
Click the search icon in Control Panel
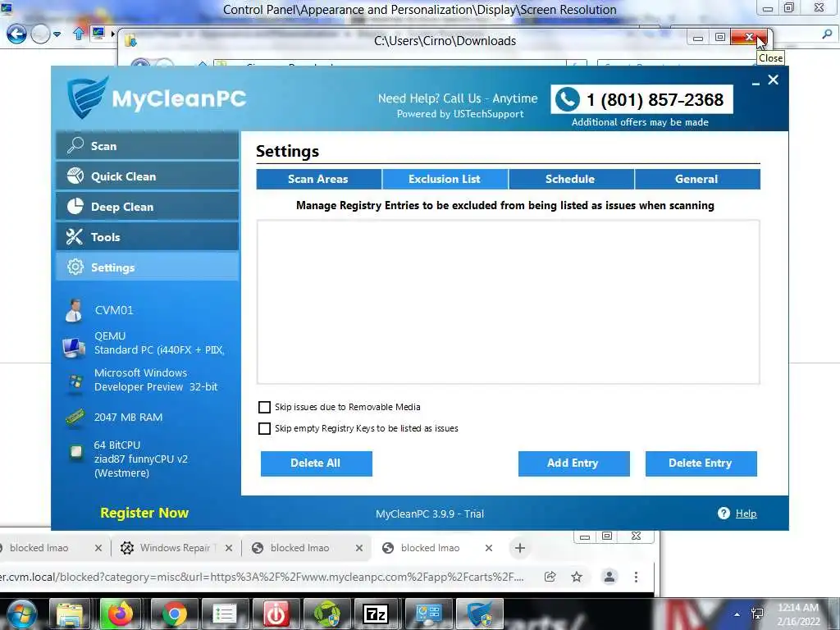click(x=827, y=34)
